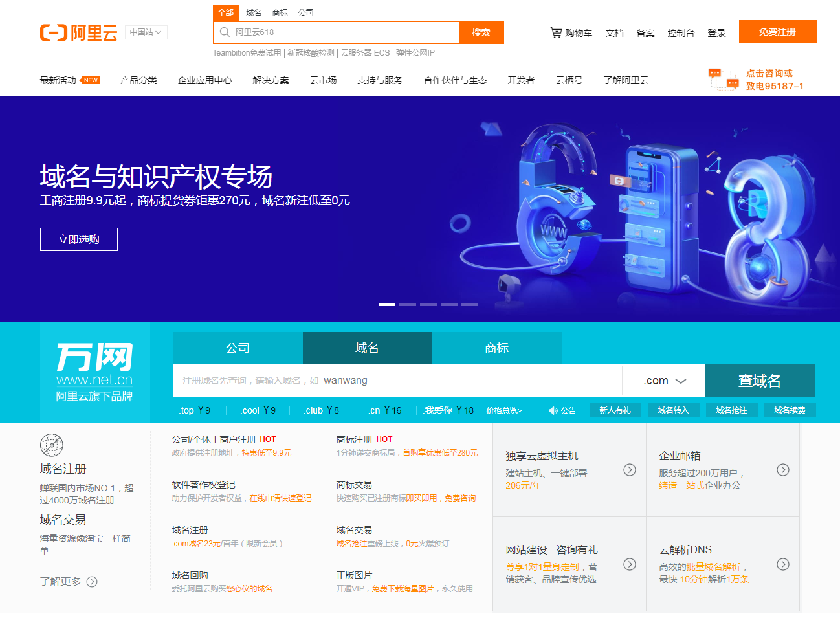Select the 公司 search category tab
The width and height of the screenshot is (840, 618).
click(305, 13)
